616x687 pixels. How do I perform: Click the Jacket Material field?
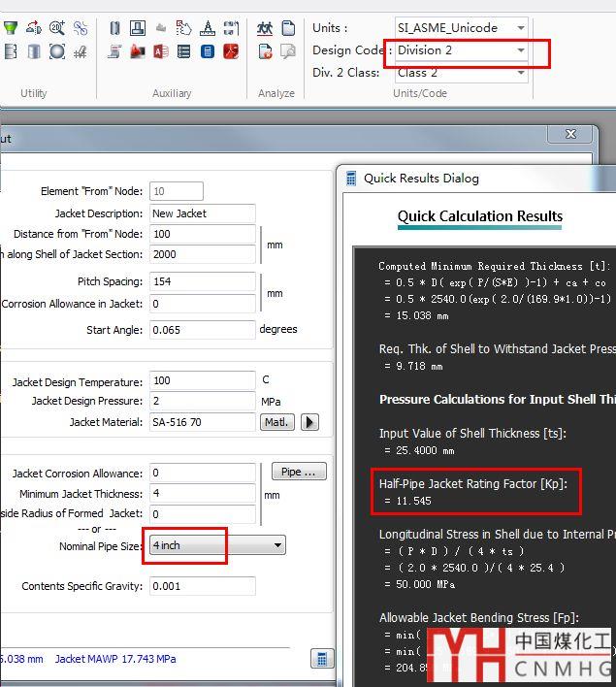tap(203, 422)
